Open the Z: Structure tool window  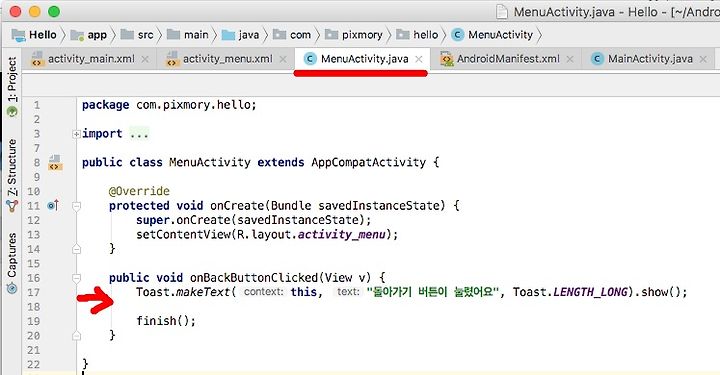[x=12, y=175]
